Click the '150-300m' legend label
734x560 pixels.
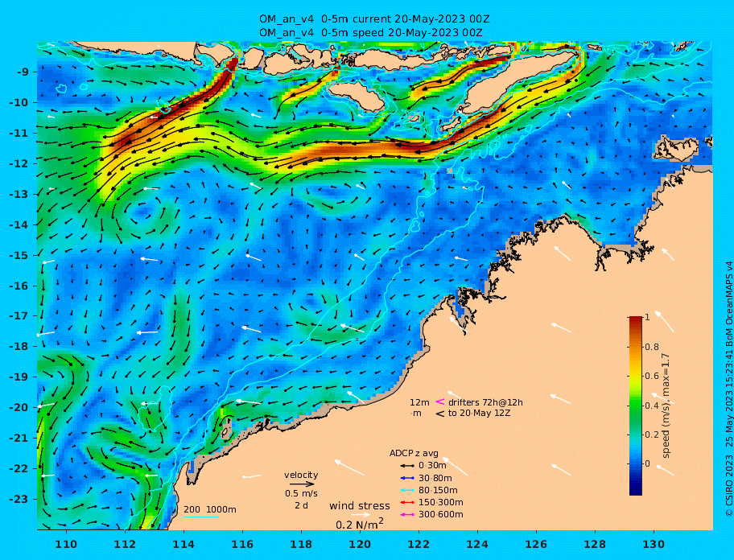pos(440,502)
